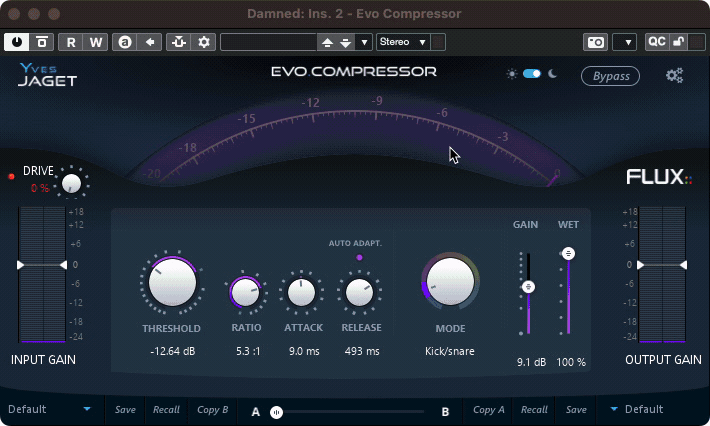
Task: Open the Stereo channel dropdown
Action: pos(403,42)
